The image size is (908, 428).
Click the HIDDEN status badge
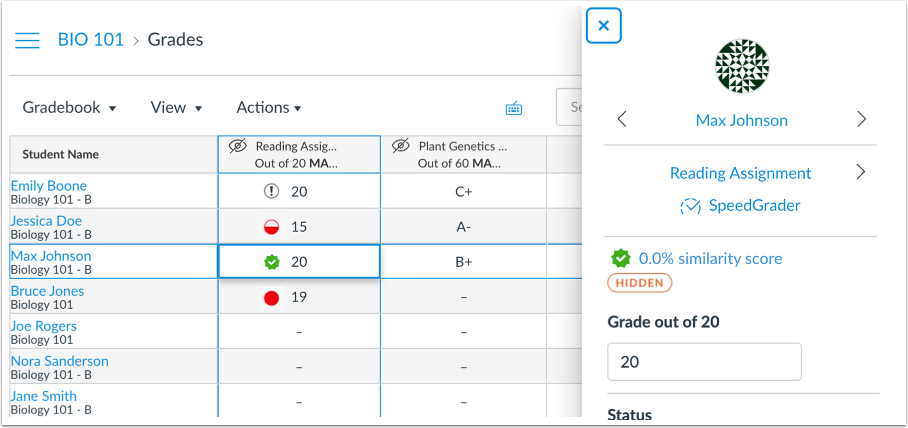640,283
